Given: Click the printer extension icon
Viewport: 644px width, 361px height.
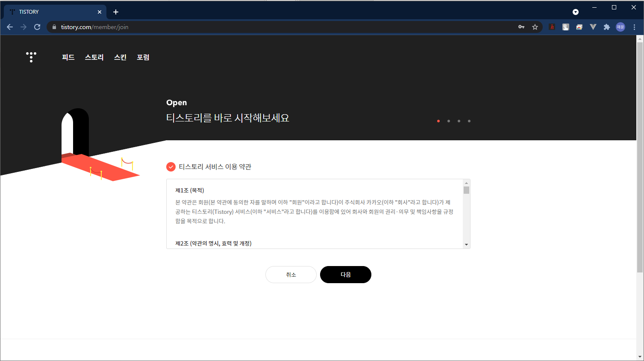Looking at the screenshot, I should 579,27.
